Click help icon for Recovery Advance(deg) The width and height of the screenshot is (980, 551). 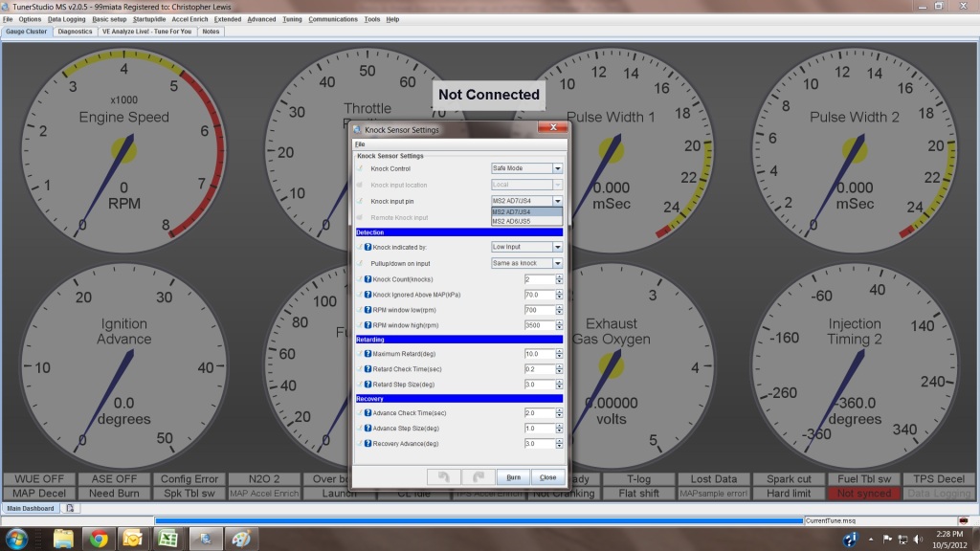pyautogui.click(x=367, y=444)
